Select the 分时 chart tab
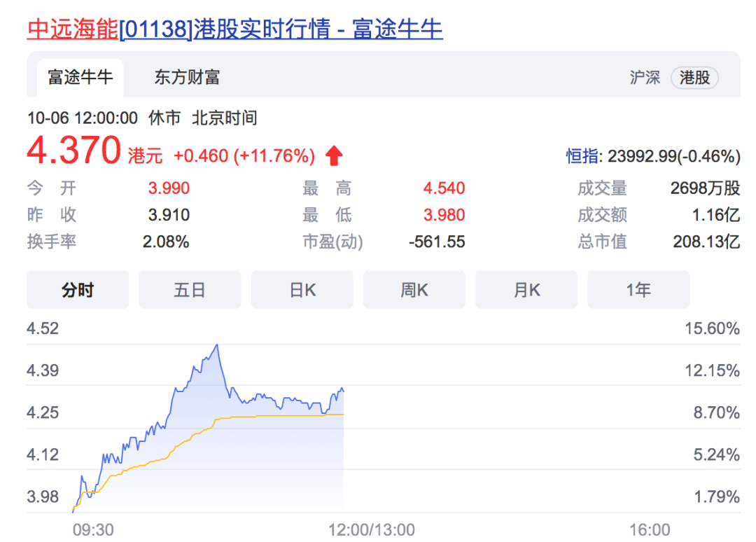Image resolution: width=756 pixels, height=542 pixels. pos(78,290)
